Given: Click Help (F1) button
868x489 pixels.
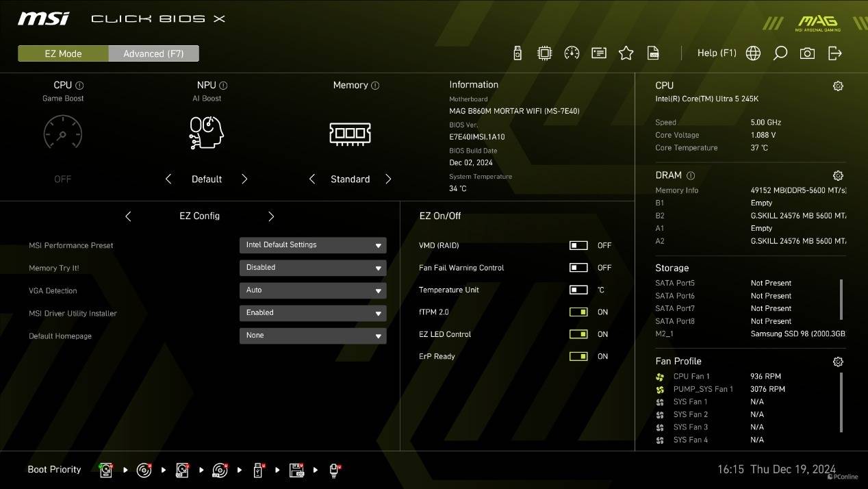Looking at the screenshot, I should [x=716, y=53].
